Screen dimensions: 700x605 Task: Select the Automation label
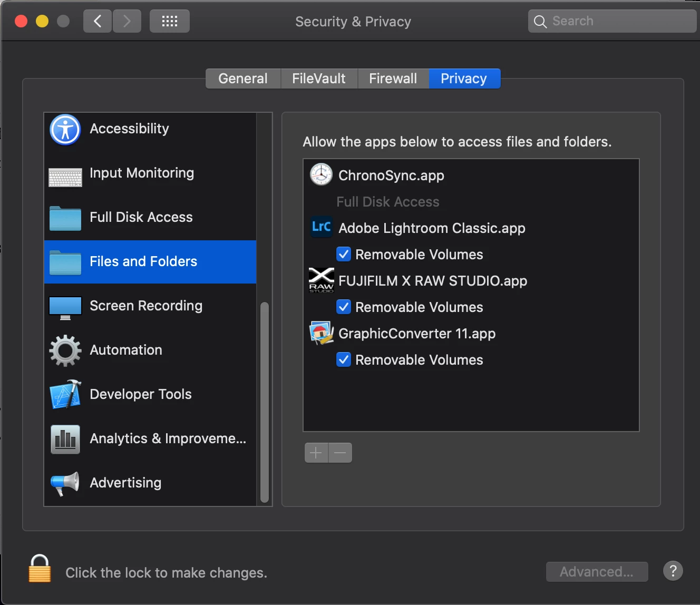pyautogui.click(x=126, y=350)
